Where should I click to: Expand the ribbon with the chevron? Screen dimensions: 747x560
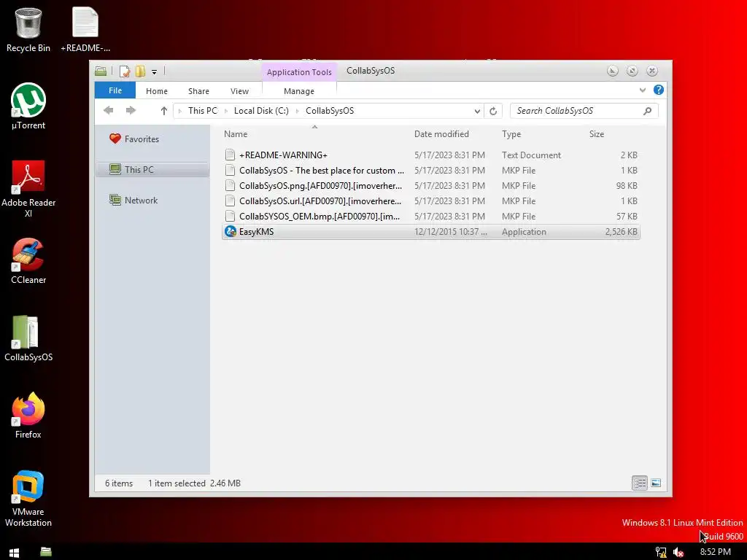pyautogui.click(x=643, y=90)
